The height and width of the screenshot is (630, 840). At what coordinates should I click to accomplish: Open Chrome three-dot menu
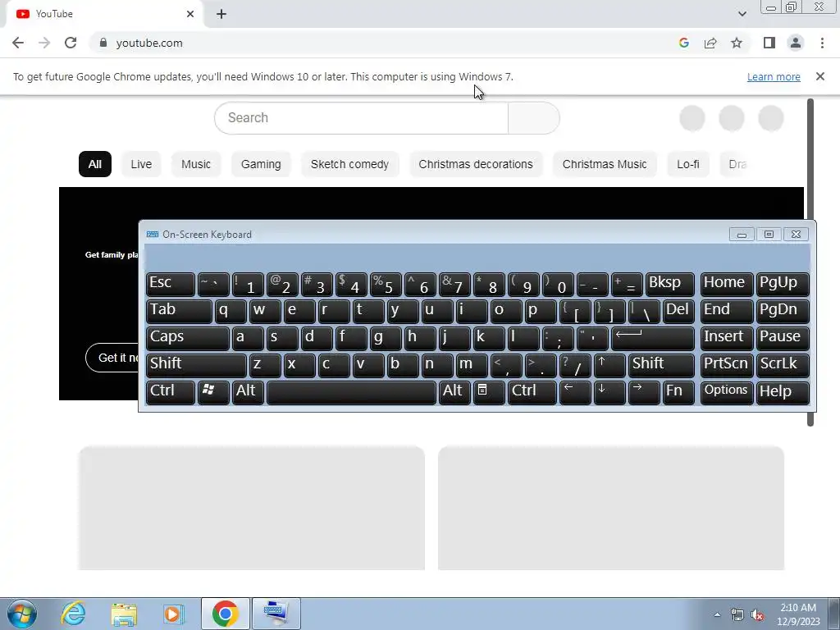coord(822,43)
